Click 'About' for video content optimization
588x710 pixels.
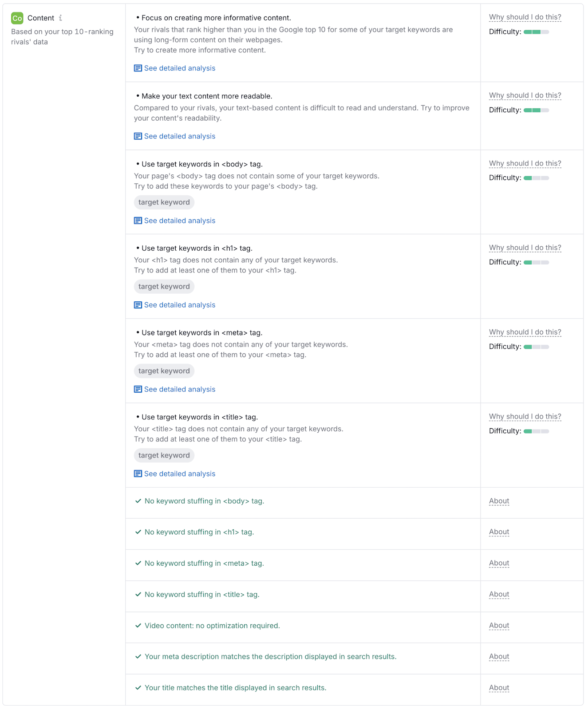[x=499, y=626]
